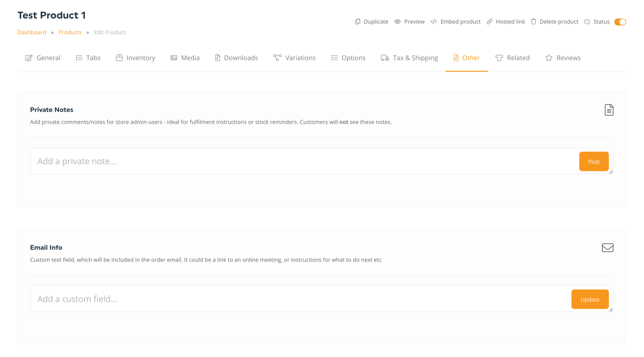Click the Hosted link chain icon
644x357 pixels.
489,22
